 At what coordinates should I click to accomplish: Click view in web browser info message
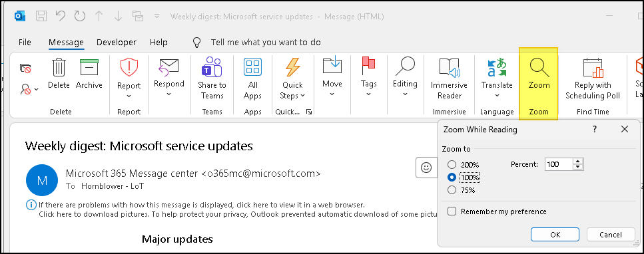pyautogui.click(x=202, y=204)
